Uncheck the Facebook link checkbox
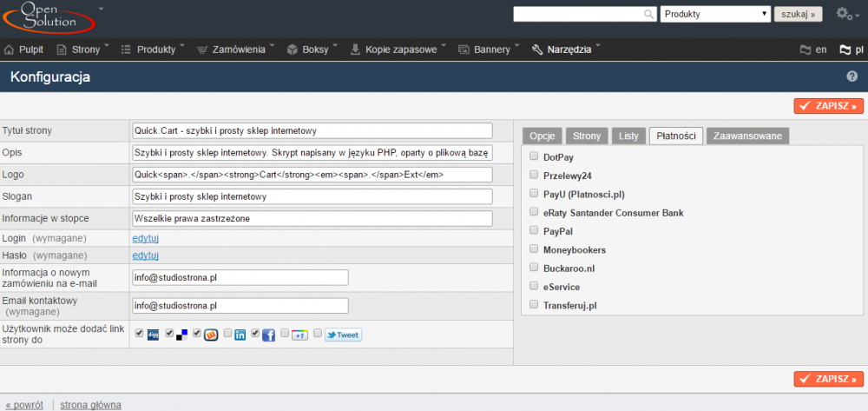The height and width of the screenshot is (411, 868). point(255,333)
